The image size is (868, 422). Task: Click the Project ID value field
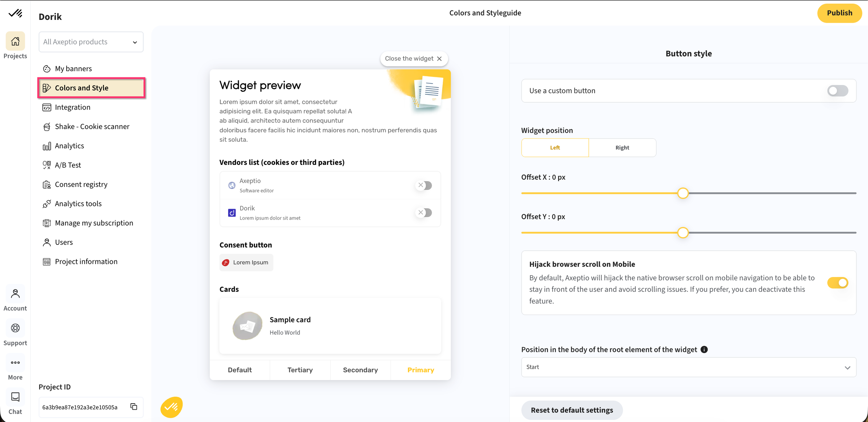point(91,407)
